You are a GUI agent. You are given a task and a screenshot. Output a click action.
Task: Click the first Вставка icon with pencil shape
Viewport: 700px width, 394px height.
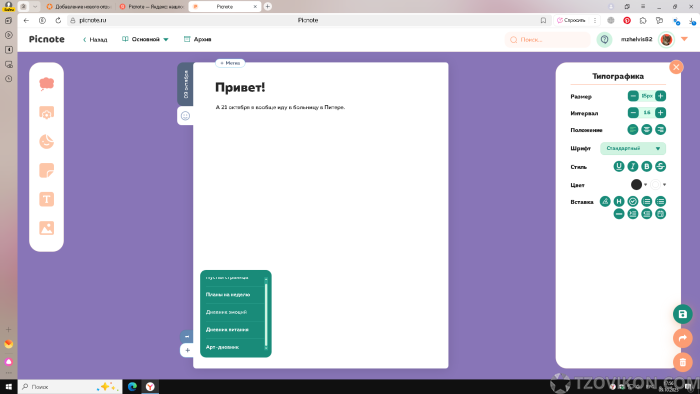[605, 202]
